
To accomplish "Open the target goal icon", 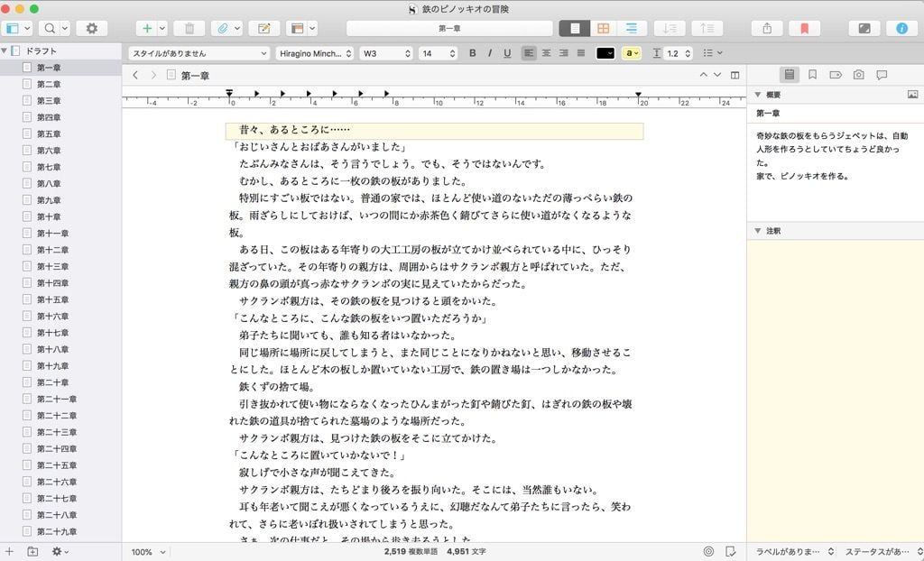I will [x=708, y=552].
